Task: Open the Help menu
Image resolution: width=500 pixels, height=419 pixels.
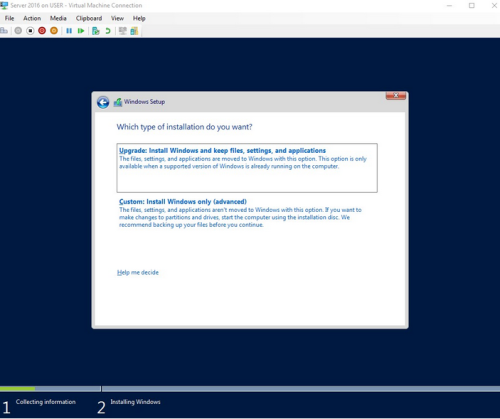Action: [x=139, y=18]
